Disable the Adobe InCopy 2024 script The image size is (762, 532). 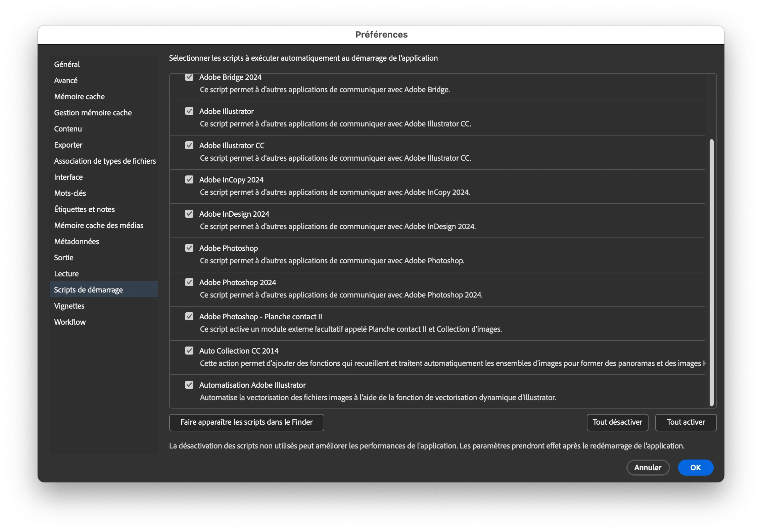189,179
